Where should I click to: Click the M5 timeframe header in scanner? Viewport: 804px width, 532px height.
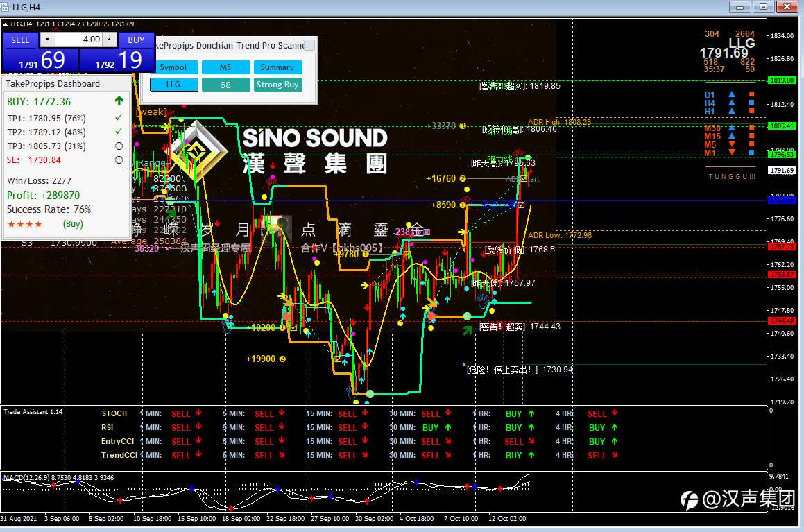tap(225, 67)
